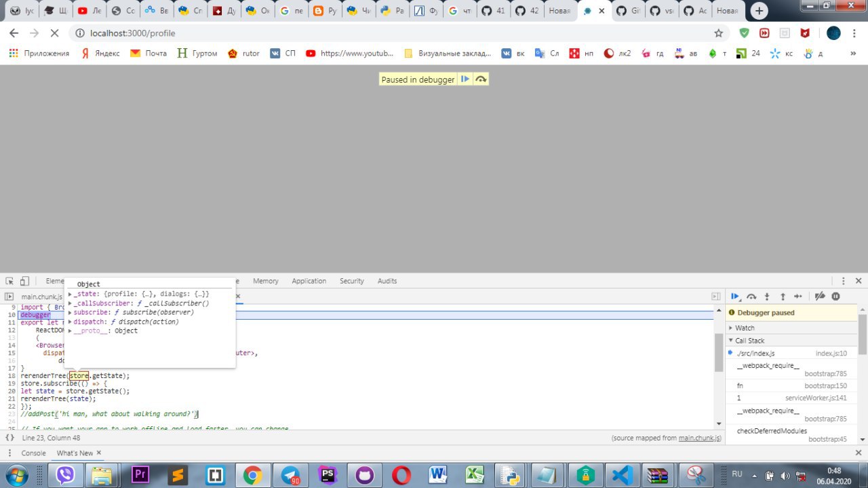Toggle device toolbar emulation icon
Screen dimensions: 868x488
tap(24, 281)
